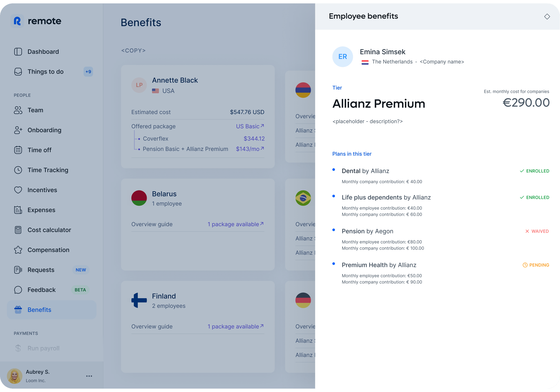Open Requests marked NEW
The width and height of the screenshot is (560, 392).
[41, 270]
